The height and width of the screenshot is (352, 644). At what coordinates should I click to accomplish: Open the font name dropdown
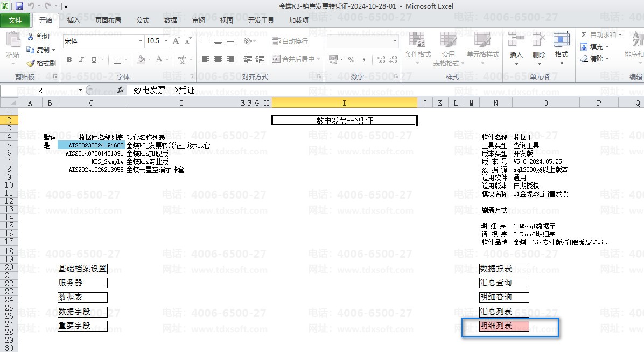point(141,41)
